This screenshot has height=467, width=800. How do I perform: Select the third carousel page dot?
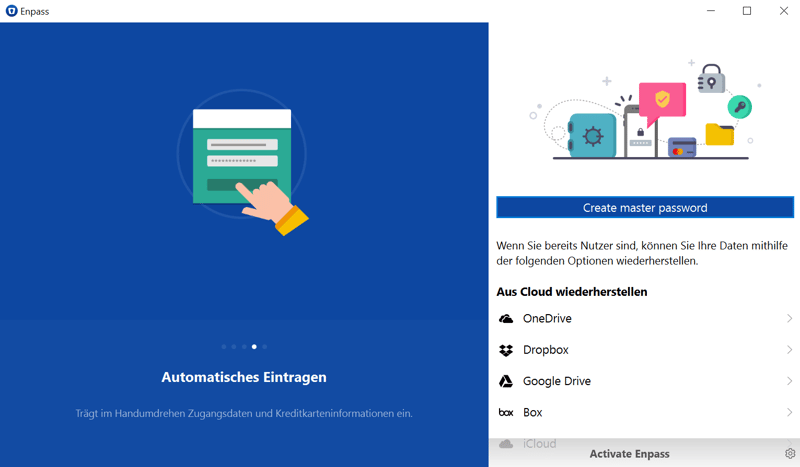coord(244,347)
